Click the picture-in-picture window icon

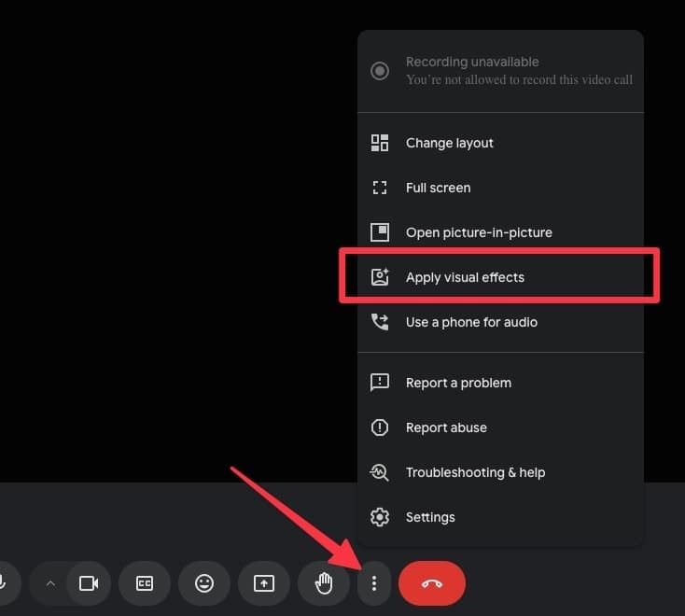(380, 232)
